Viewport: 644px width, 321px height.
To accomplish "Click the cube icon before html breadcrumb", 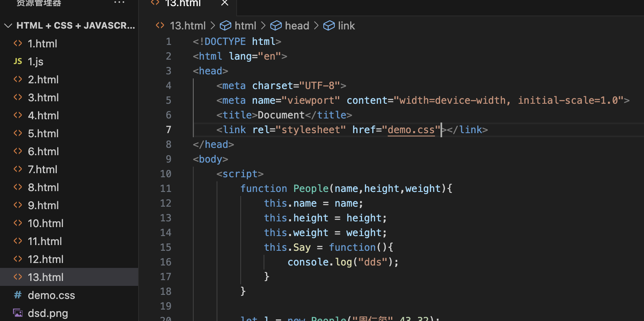I will tap(226, 26).
